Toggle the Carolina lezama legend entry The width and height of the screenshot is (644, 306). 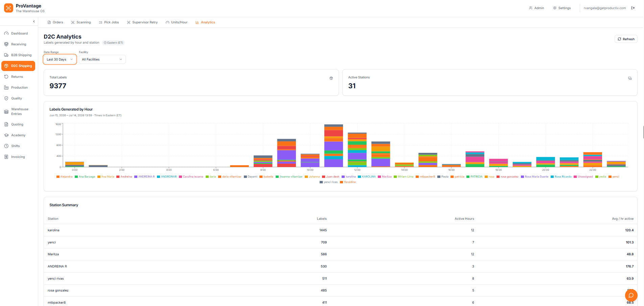[x=191, y=176]
